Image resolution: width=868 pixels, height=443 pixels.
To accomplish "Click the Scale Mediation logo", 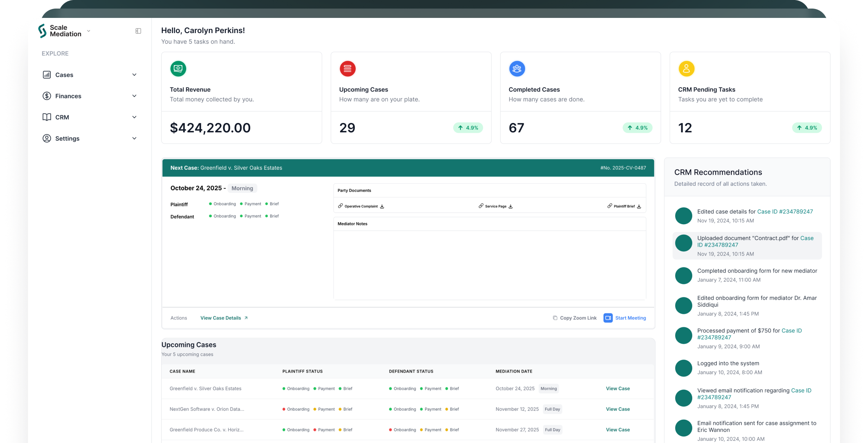I will pos(42,31).
